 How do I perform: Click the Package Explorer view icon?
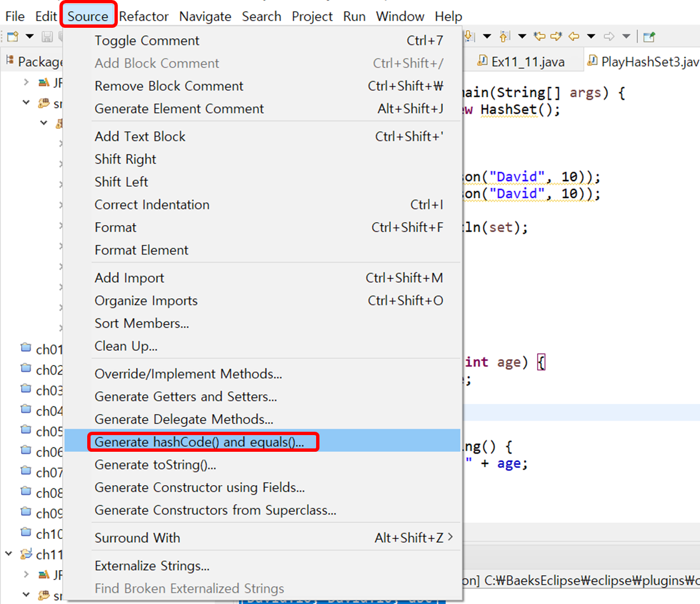pos(9,60)
